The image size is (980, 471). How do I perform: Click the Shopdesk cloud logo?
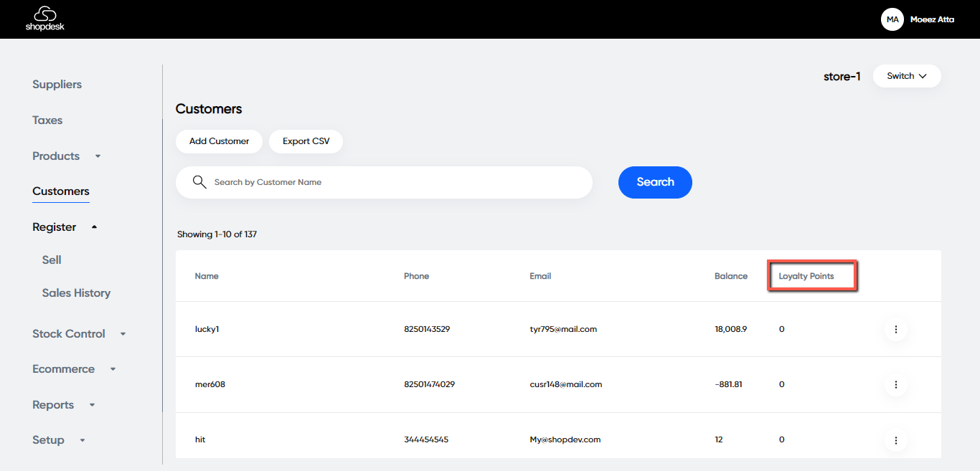(44, 19)
